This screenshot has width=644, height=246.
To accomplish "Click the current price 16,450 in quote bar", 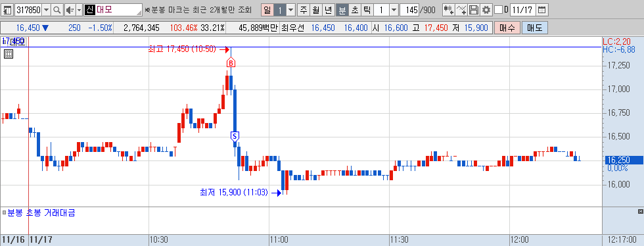I will coord(28,28).
